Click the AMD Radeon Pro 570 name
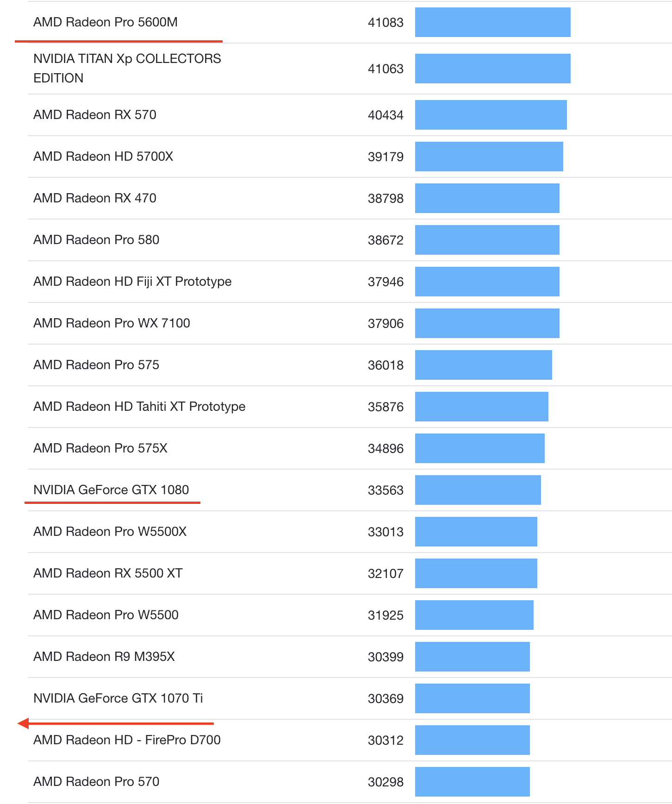Screen dimensions: 672x804 pyautogui.click(x=96, y=782)
